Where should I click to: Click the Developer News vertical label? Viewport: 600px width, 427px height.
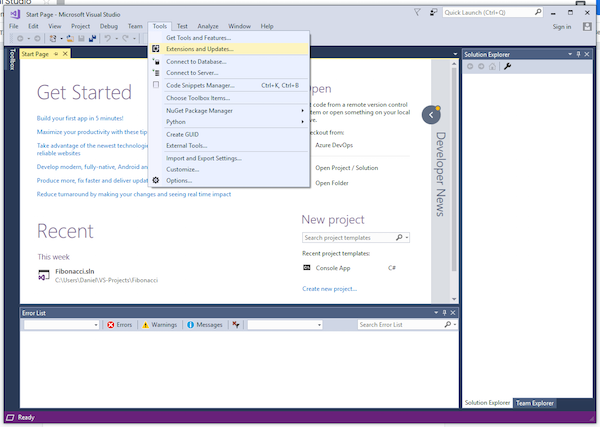coord(441,174)
